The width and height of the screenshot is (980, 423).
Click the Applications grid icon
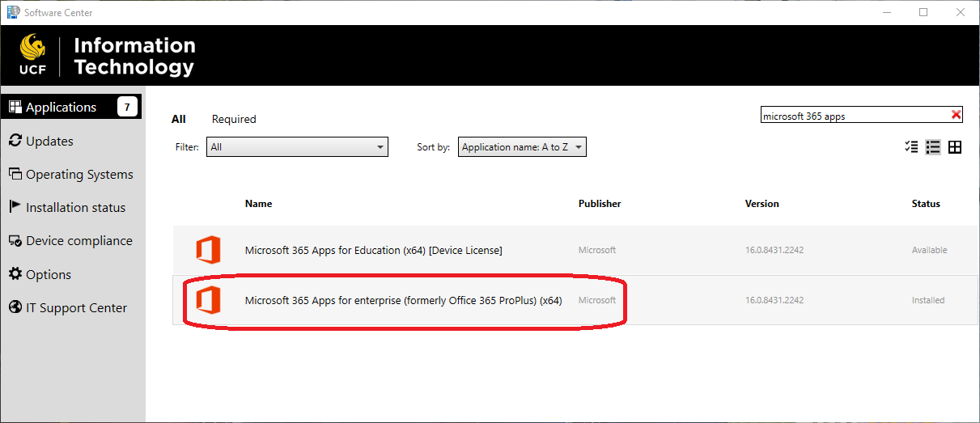point(15,107)
